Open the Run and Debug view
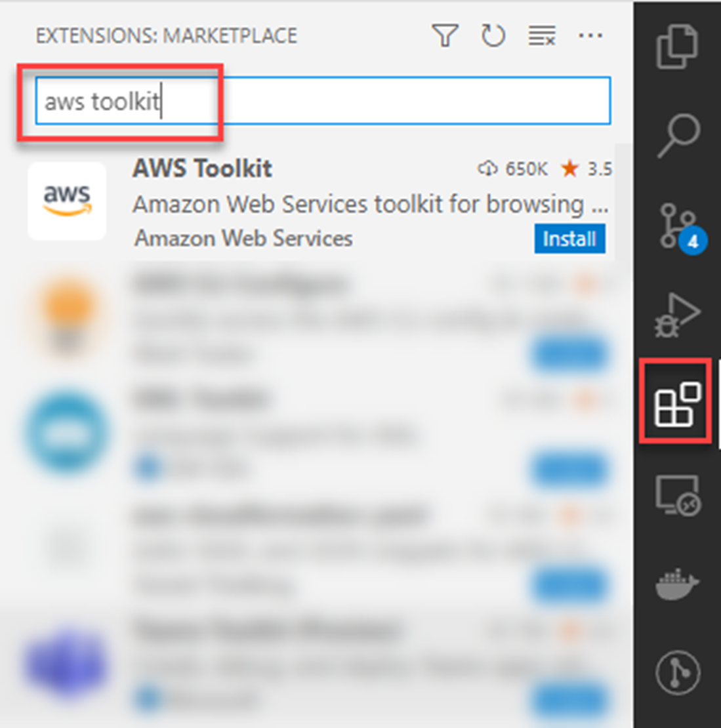This screenshot has width=721, height=728. [677, 315]
